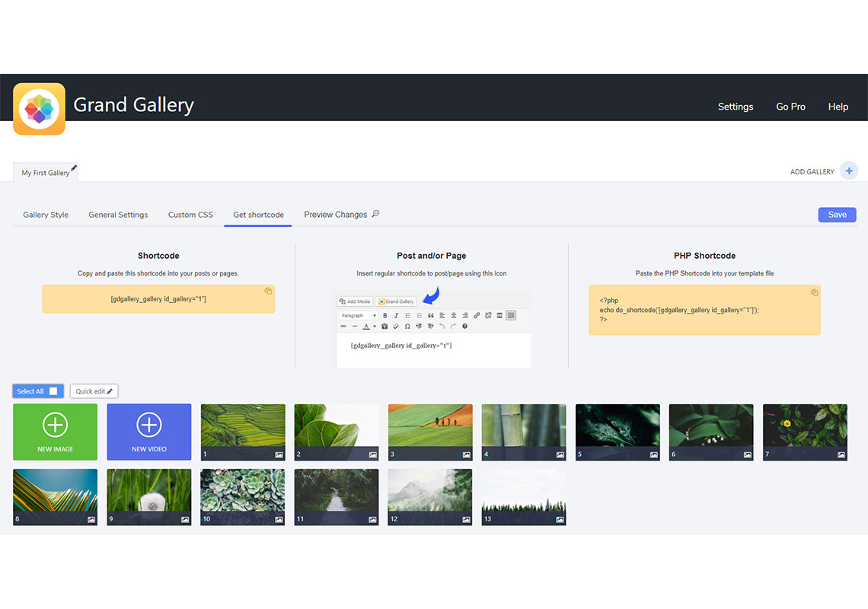Select the yellow flower thumbnail numbered 7

tap(805, 432)
